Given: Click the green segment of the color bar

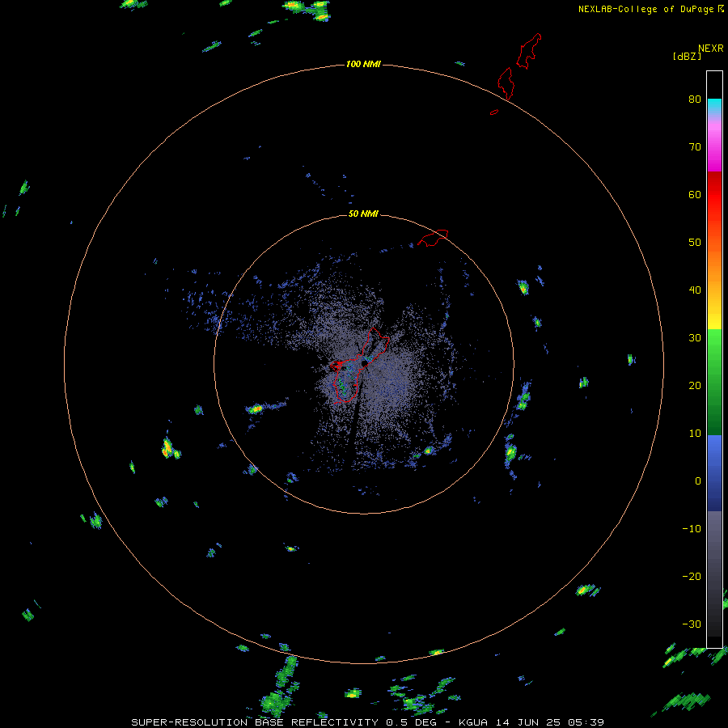Looking at the screenshot, I should pos(714,382).
